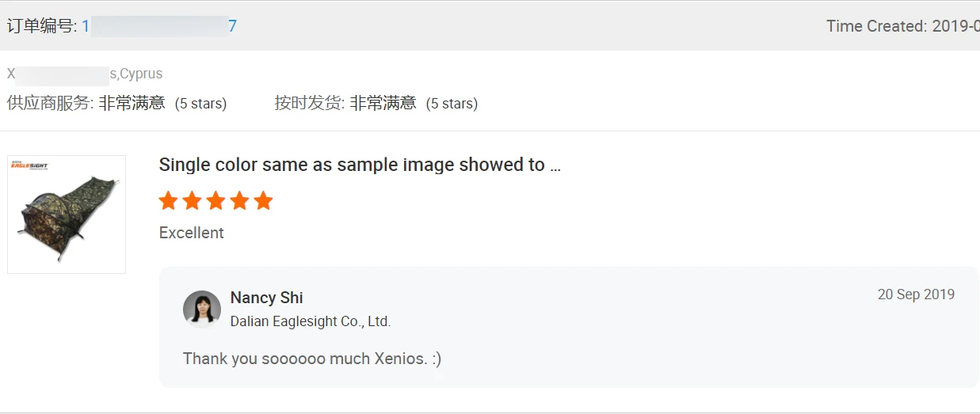Click Nancy Shi's profile avatar
Viewport: 980px width, 414px height.
(x=202, y=309)
